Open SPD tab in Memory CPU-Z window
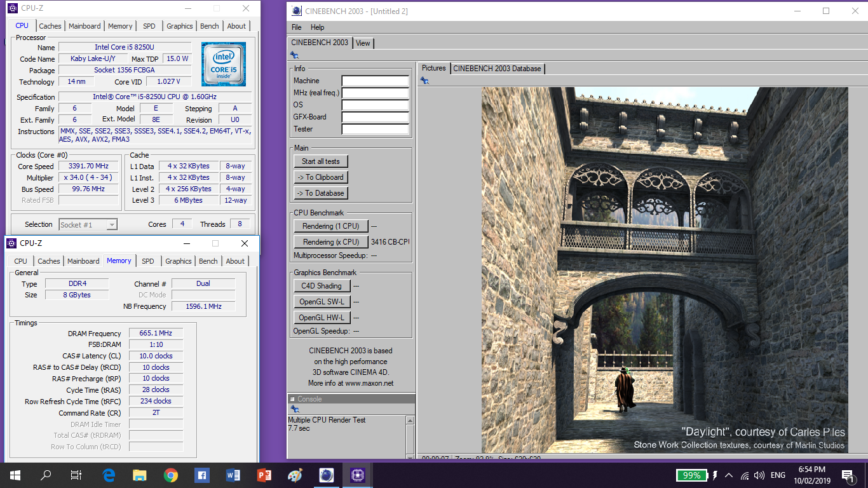The image size is (868, 488). 148,261
